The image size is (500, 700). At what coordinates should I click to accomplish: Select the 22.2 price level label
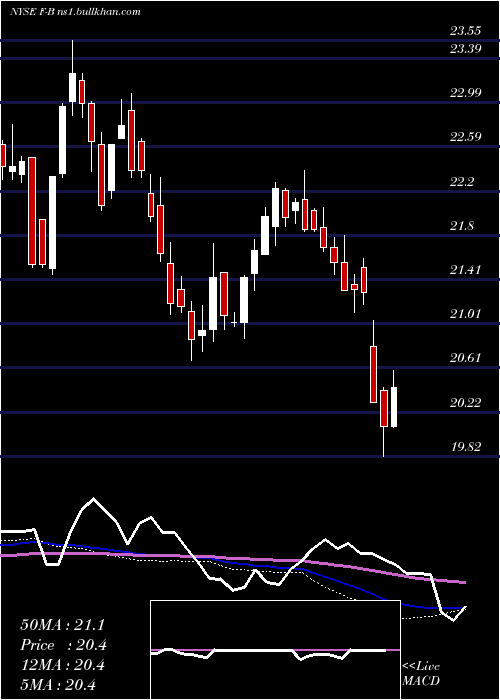tap(462, 181)
